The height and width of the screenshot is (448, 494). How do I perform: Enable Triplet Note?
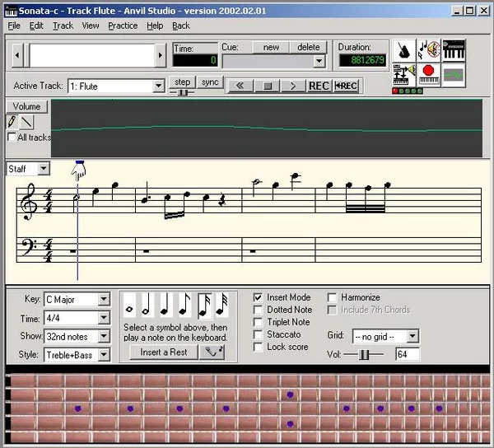(258, 322)
